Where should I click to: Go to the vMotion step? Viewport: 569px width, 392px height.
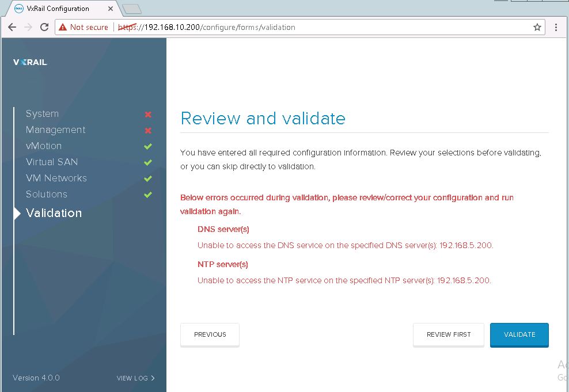click(x=44, y=146)
